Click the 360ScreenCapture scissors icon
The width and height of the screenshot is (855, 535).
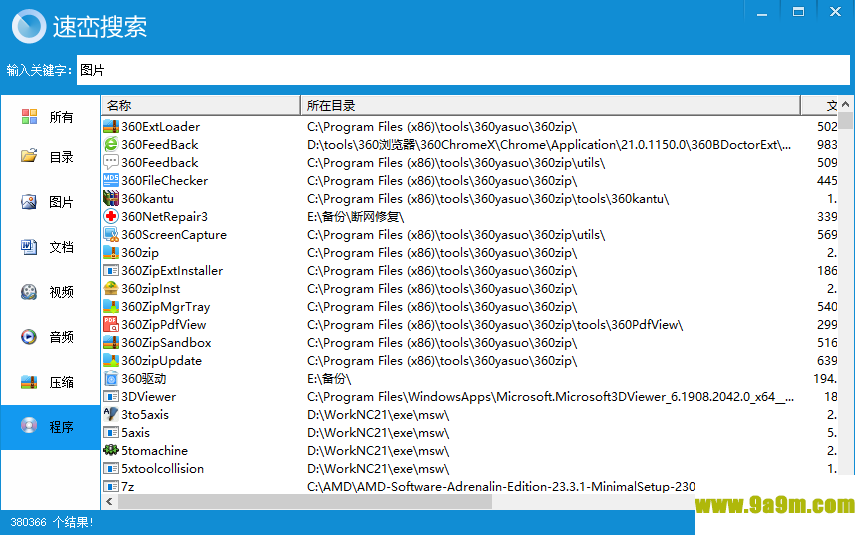pyautogui.click(x=111, y=235)
